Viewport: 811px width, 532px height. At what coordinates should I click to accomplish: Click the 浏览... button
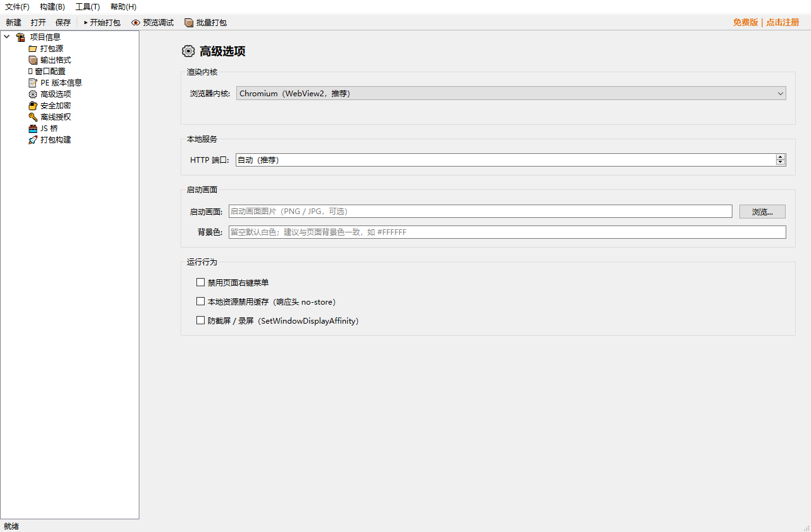click(762, 212)
